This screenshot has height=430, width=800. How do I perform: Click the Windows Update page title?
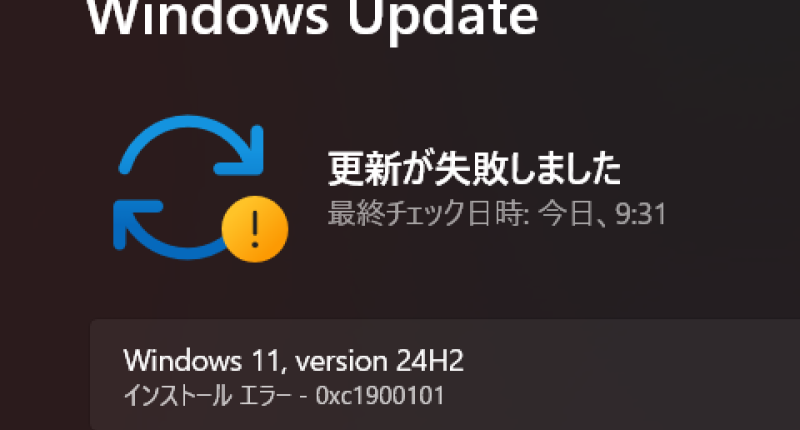(x=312, y=18)
